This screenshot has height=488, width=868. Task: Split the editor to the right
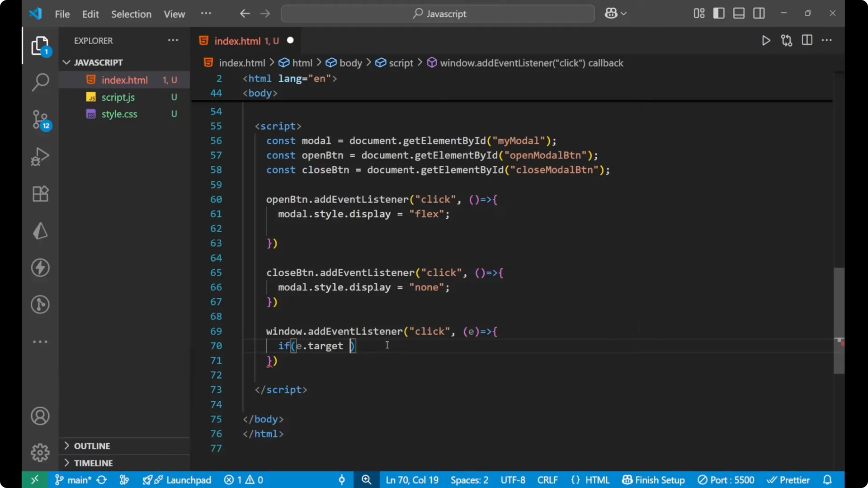807,40
